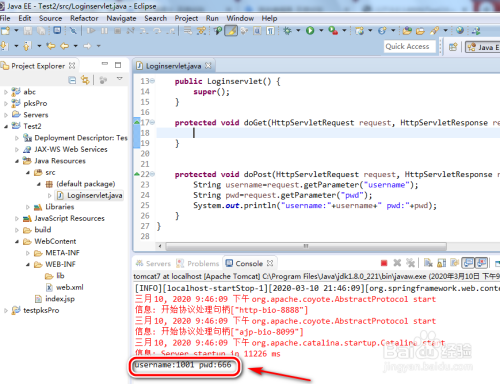Click the Previous Annotation icon

click(27, 46)
